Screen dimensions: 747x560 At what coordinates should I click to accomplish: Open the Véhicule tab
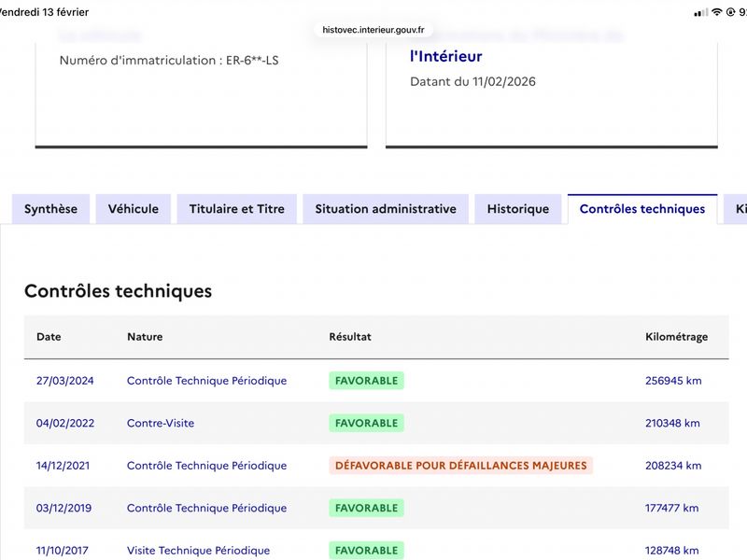click(x=133, y=209)
